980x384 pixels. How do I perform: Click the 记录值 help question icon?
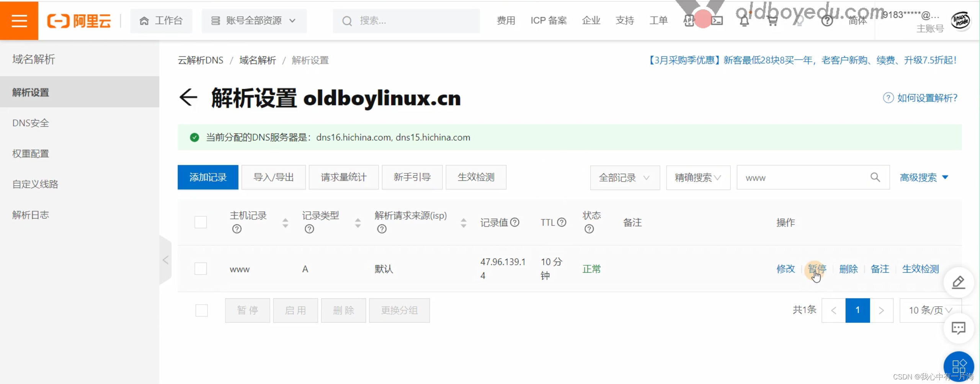(515, 222)
